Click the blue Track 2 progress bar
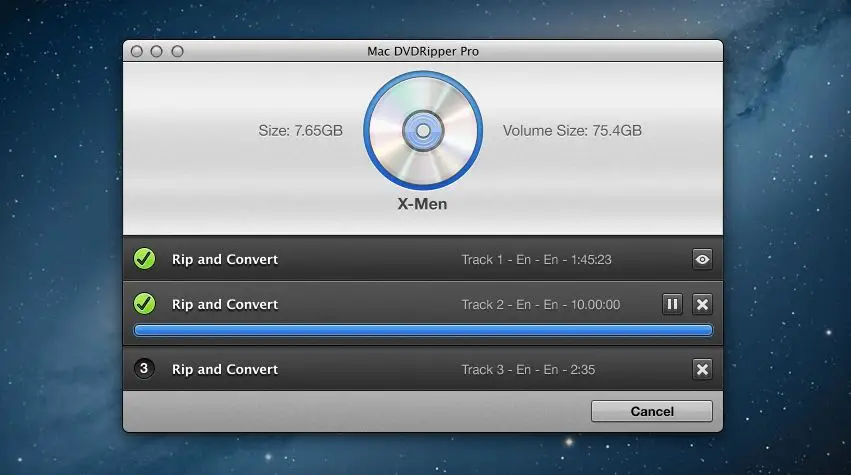Viewport: 851px width, 475px height. click(x=423, y=330)
